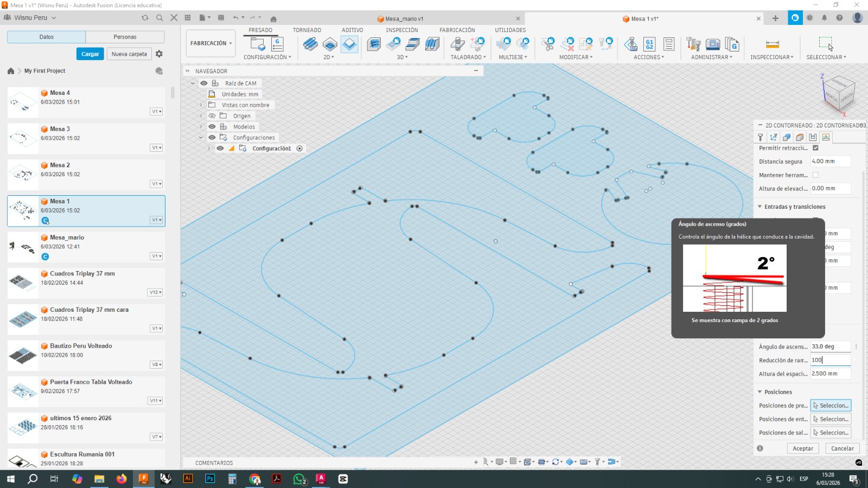Enable the Mantener herramienta checkbox
Viewport: 868px width, 488px height.
(815, 175)
